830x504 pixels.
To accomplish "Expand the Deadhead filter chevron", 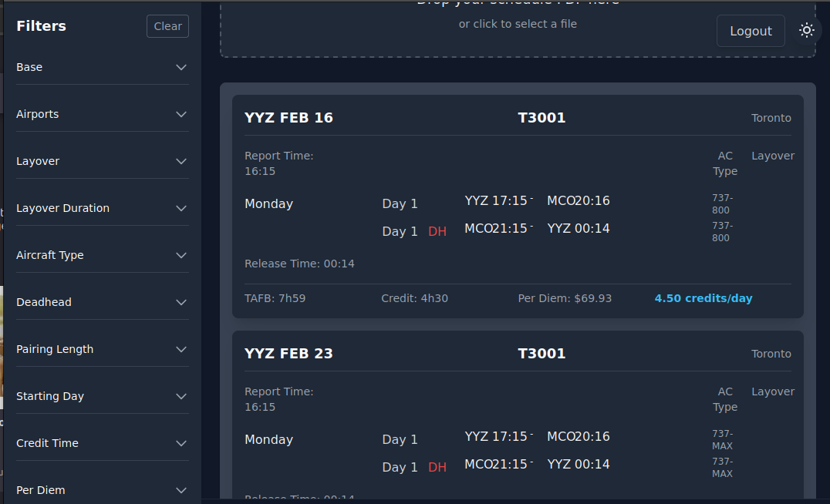I will click(181, 302).
